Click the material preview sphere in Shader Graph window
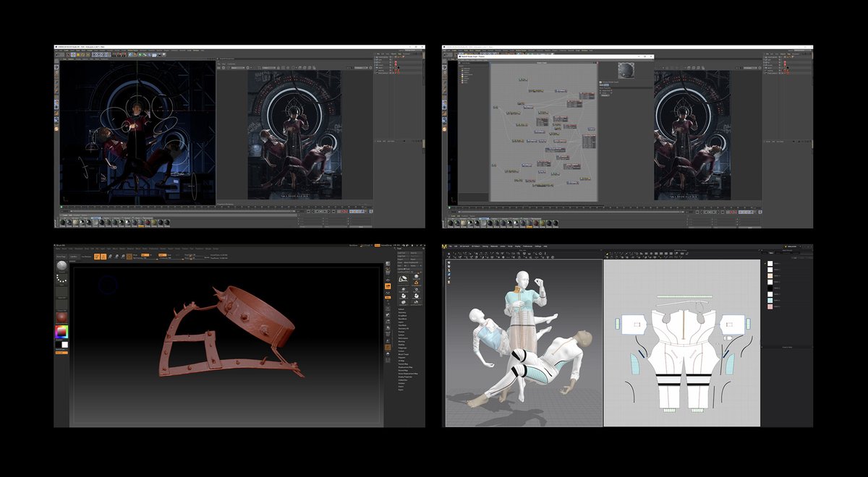868x477 pixels. pos(625,70)
